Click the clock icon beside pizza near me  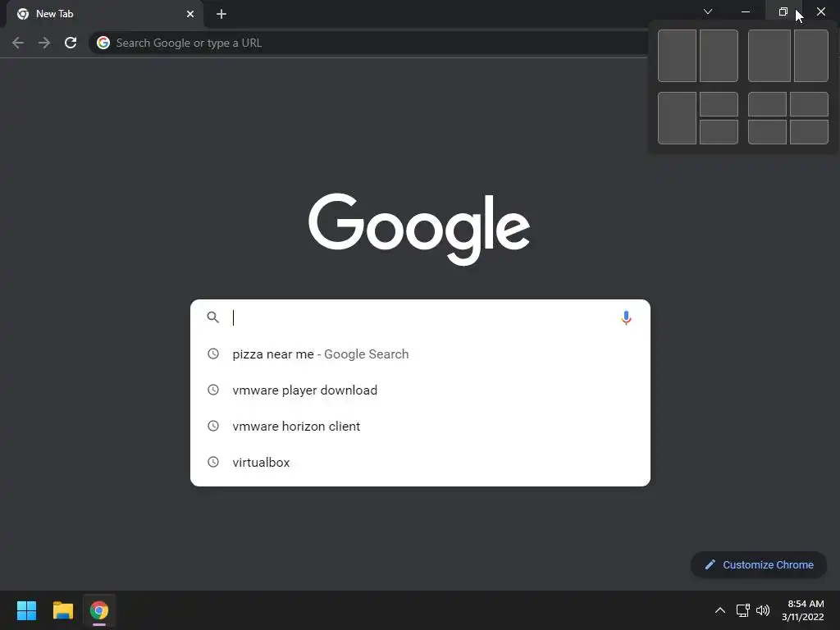coord(213,354)
